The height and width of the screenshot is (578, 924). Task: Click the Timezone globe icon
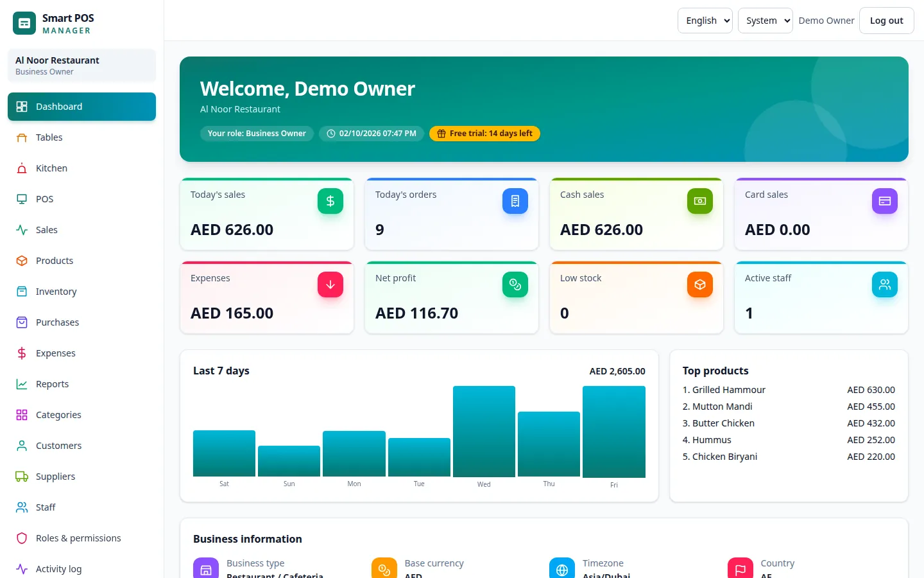(562, 569)
